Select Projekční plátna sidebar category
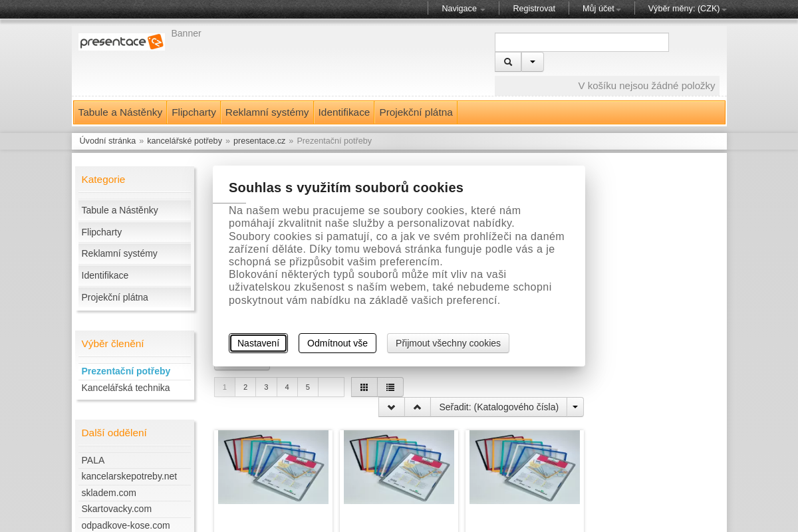798x532 pixels. (134, 297)
